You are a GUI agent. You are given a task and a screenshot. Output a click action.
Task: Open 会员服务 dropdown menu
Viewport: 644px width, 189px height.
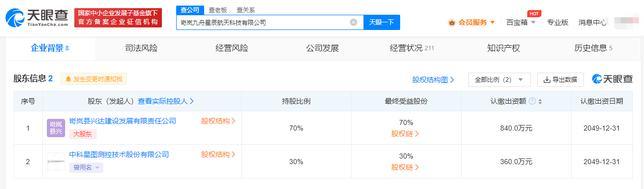point(472,22)
